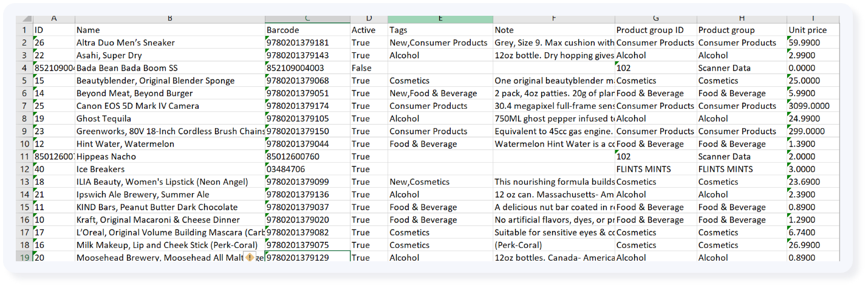Viewport: 868px width, 288px height.
Task: Select column C header
Action: pyautogui.click(x=307, y=19)
